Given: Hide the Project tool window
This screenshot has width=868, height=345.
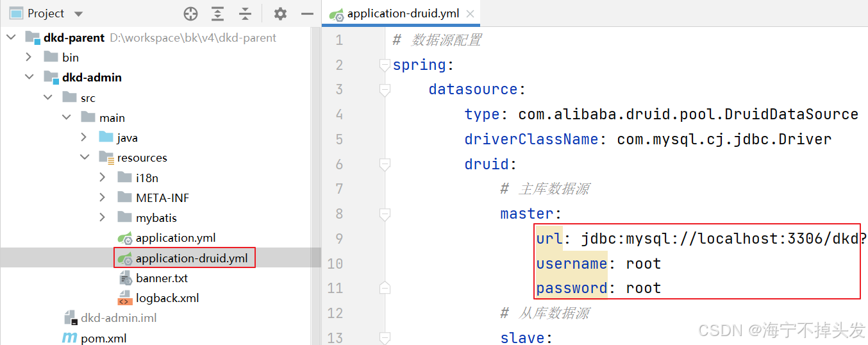Looking at the screenshot, I should [x=307, y=13].
